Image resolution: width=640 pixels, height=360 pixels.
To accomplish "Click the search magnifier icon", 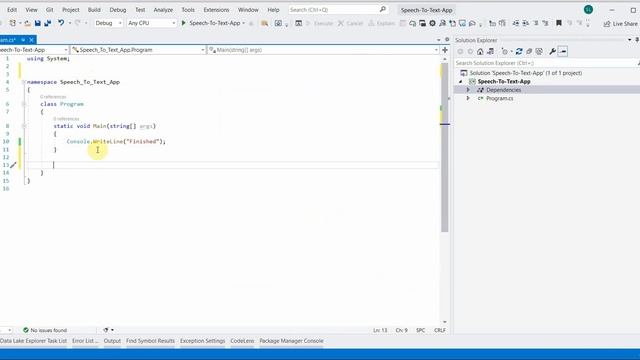I will (x=382, y=9).
